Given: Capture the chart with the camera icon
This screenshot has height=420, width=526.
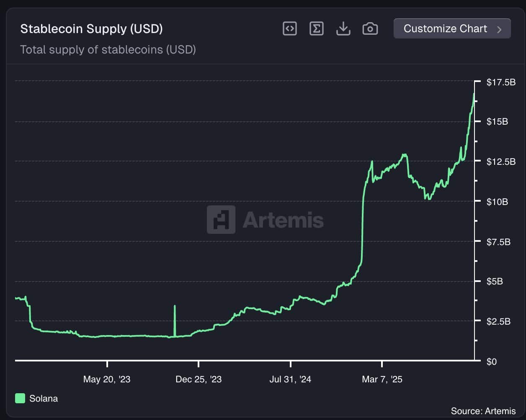Looking at the screenshot, I should pos(370,28).
